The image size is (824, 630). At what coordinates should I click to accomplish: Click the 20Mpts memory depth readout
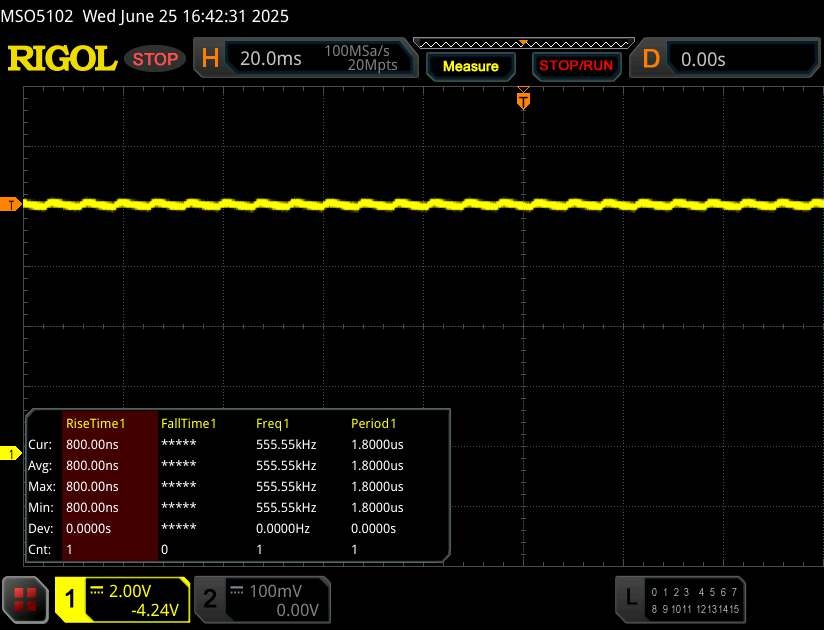[372, 65]
